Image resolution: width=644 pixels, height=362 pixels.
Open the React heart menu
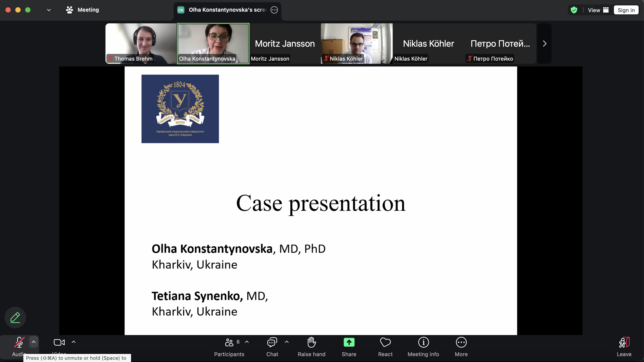point(385,342)
